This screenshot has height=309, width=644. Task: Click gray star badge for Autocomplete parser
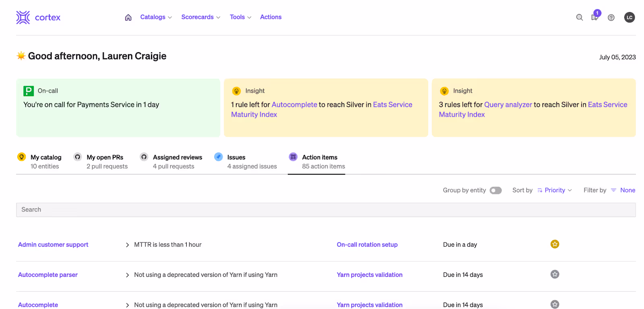555,274
